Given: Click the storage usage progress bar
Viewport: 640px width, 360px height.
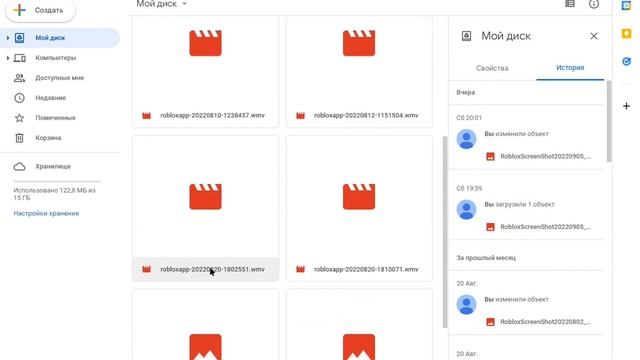Looking at the screenshot, I should (57, 181).
